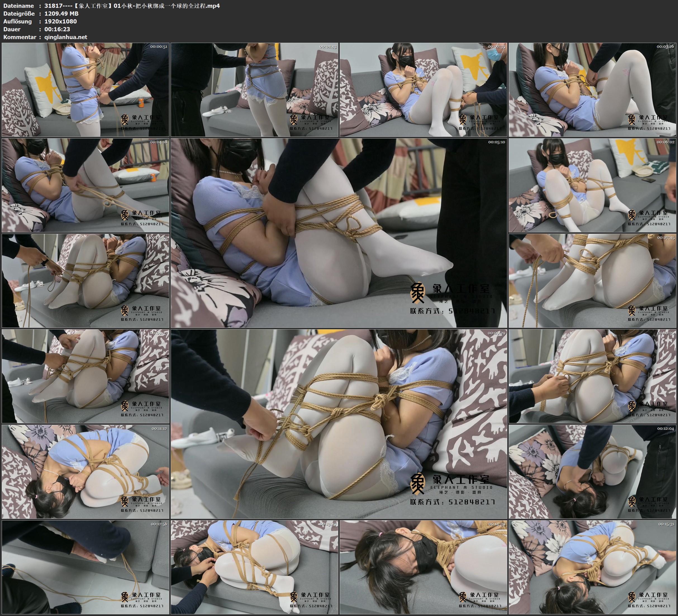Click the studio logo icon in the 00:05:10 frame
The image size is (678, 616).
coord(418,293)
